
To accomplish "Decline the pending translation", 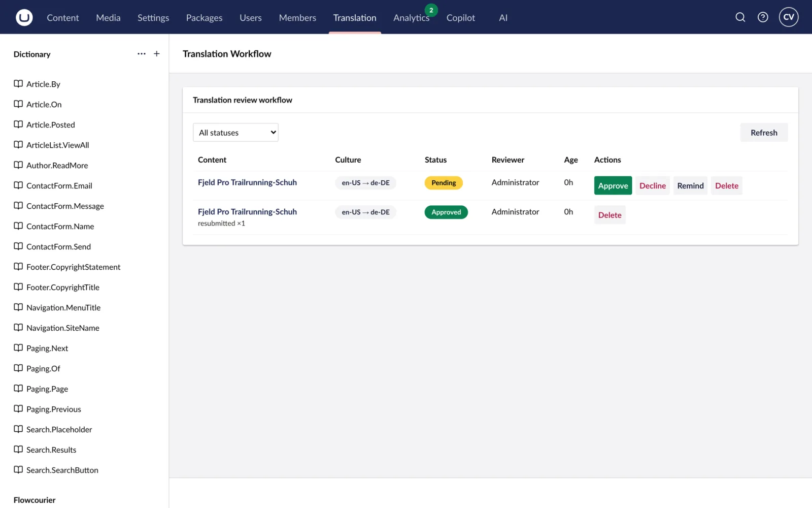I will pos(653,186).
